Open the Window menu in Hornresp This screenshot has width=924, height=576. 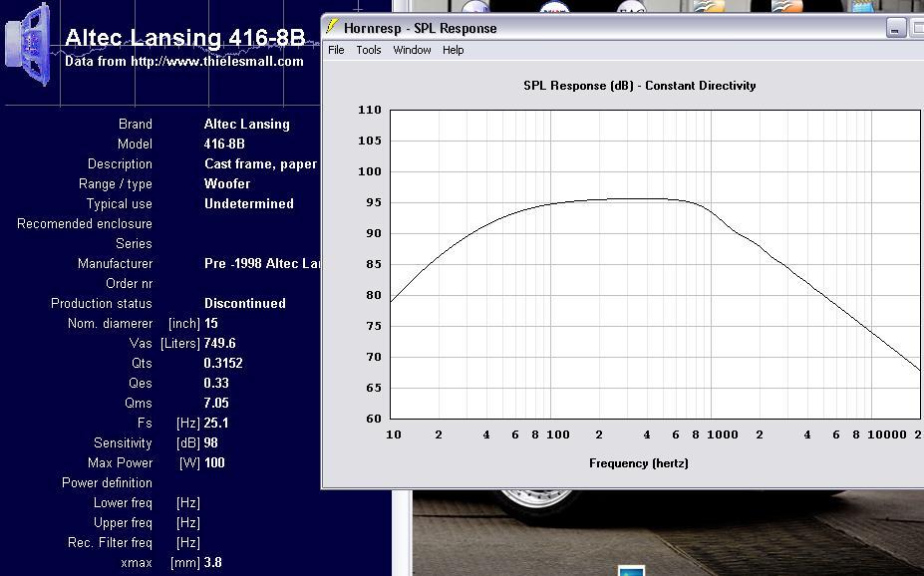pyautogui.click(x=412, y=50)
